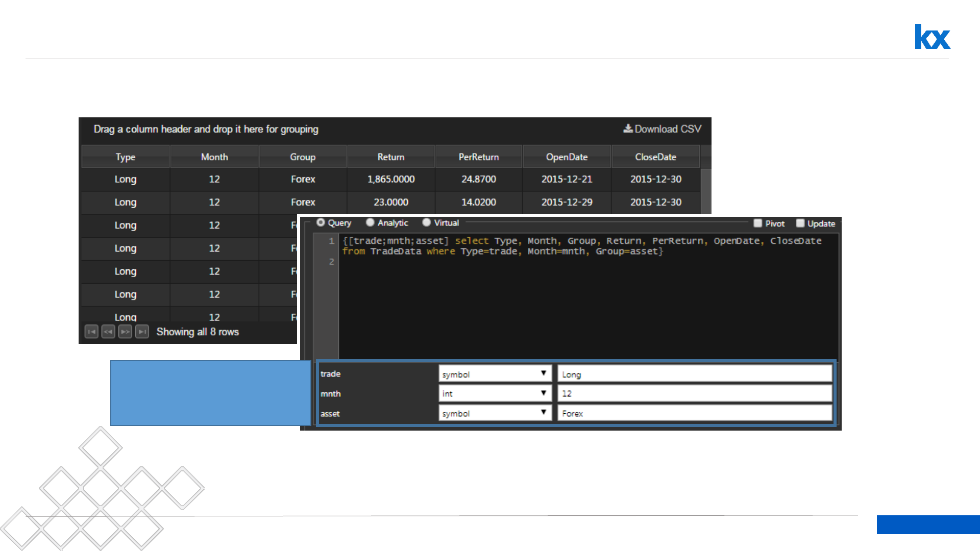Viewport: 980px width, 551px height.
Task: Select the Query radio option
Action: pos(321,222)
